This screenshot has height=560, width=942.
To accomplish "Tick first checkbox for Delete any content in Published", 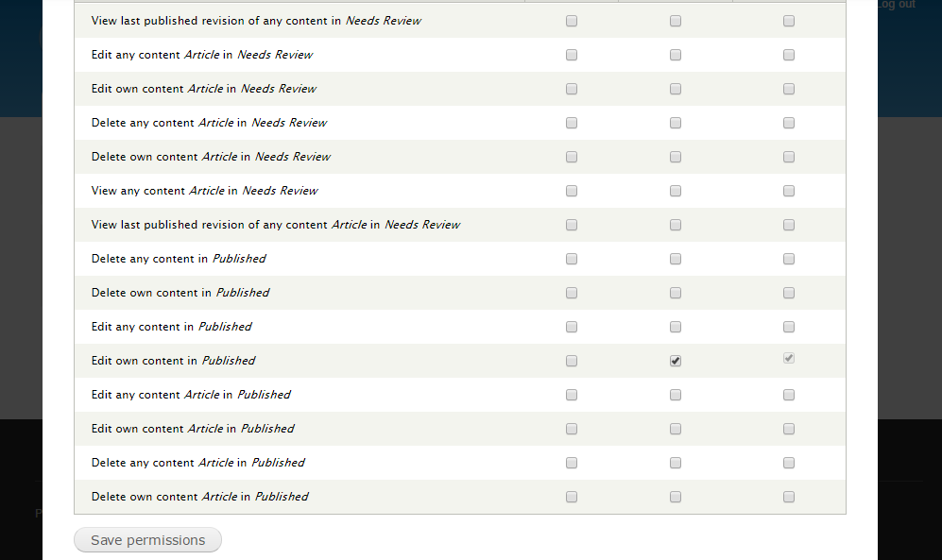I will click(x=572, y=259).
